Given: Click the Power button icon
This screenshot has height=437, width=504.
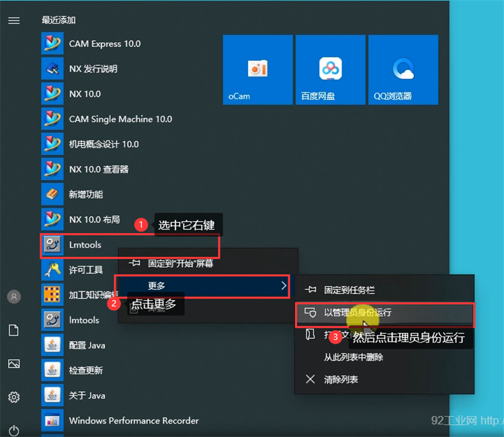Looking at the screenshot, I should (14, 430).
